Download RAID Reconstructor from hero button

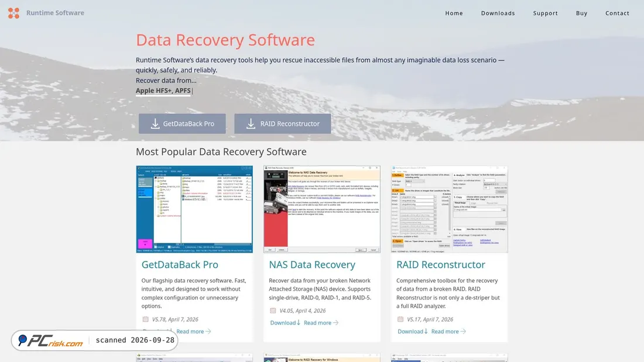coord(283,123)
